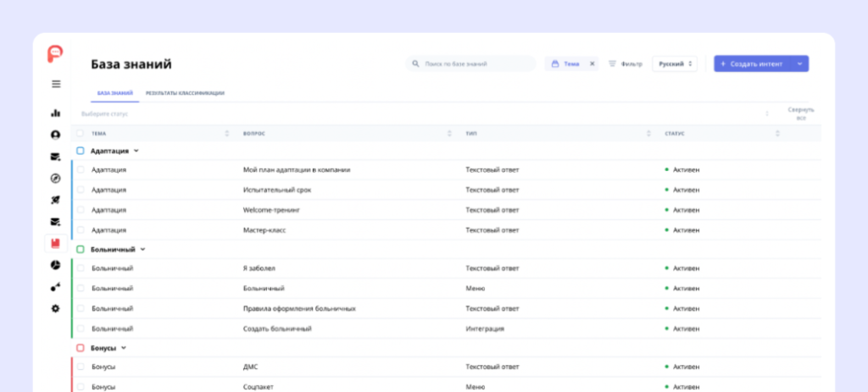The height and width of the screenshot is (392, 868).
Task: Open the compass icon in the sidebar
Action: tap(56, 179)
